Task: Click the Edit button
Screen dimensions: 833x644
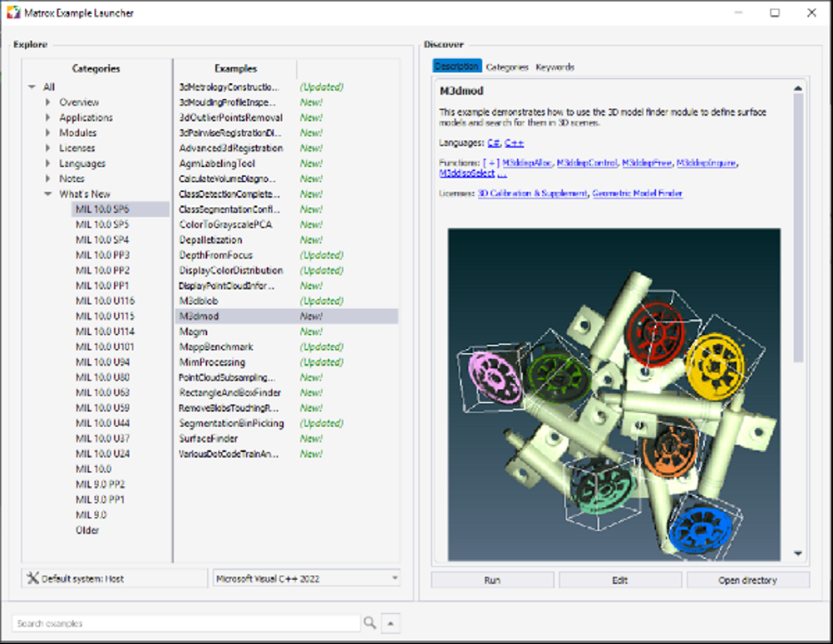Action: (620, 580)
